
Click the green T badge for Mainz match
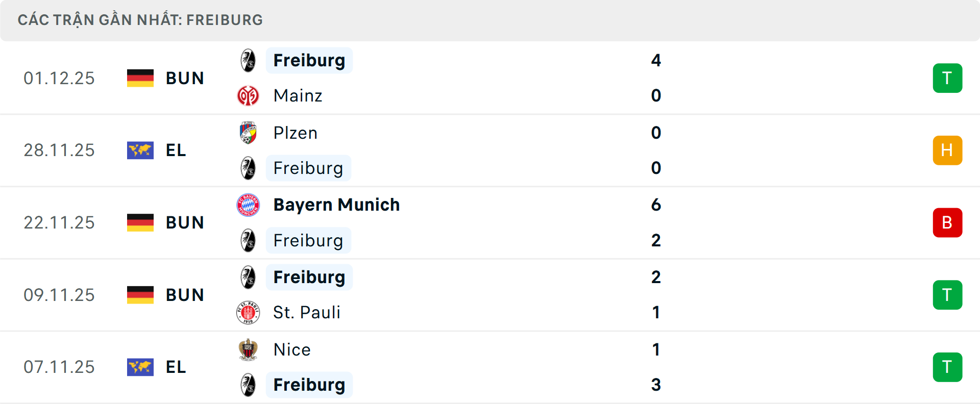point(947,78)
